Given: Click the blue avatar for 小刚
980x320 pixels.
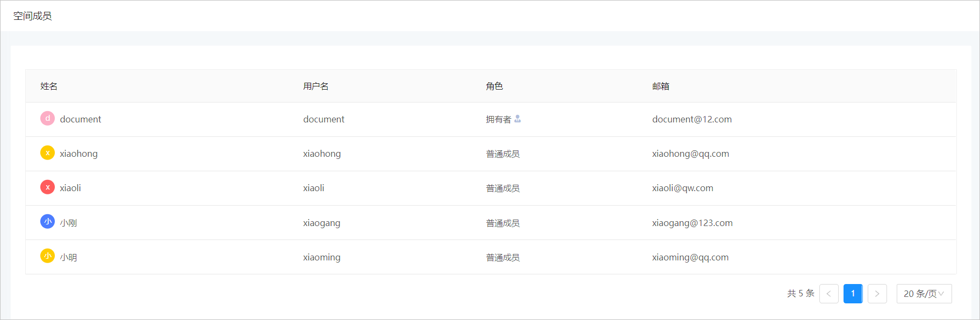Looking at the screenshot, I should (x=47, y=222).
